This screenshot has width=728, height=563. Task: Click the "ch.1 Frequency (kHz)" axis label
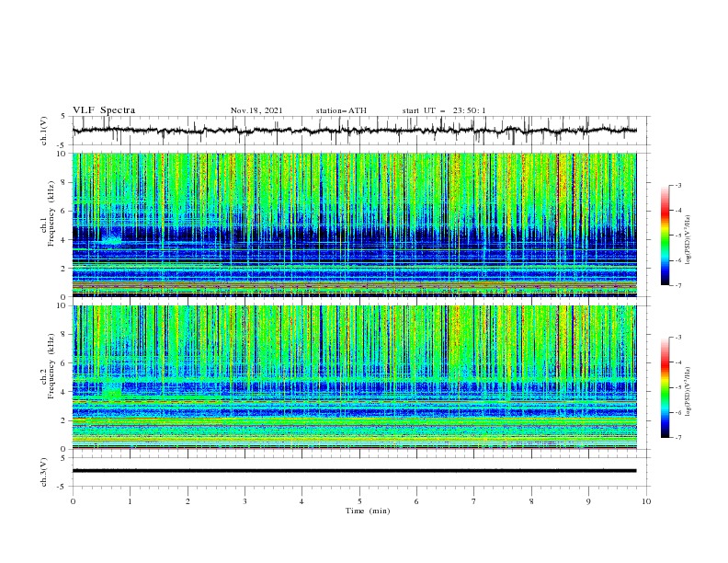48,213
